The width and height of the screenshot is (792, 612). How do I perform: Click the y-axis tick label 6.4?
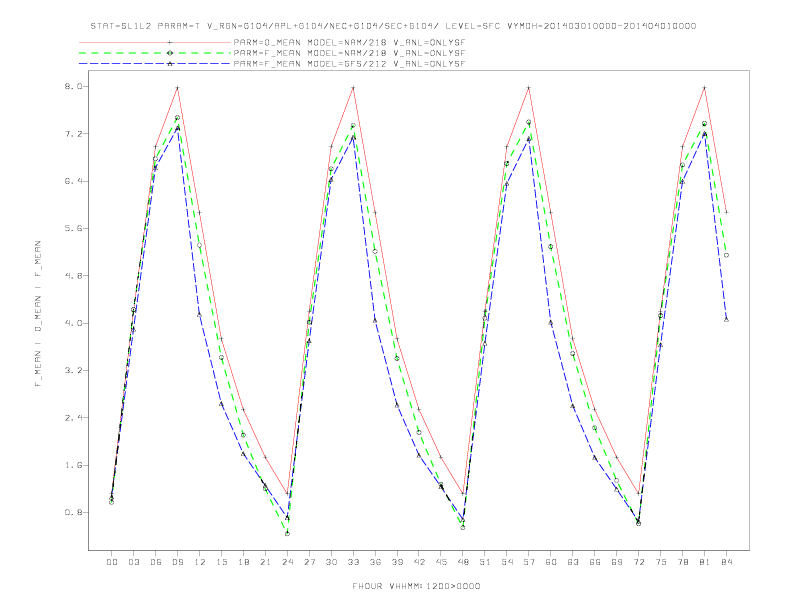tap(73, 181)
